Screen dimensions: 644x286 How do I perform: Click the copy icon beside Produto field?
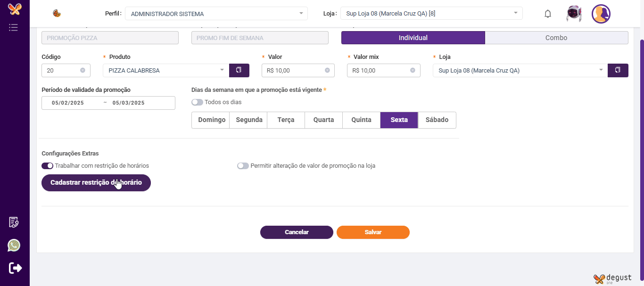click(x=239, y=70)
